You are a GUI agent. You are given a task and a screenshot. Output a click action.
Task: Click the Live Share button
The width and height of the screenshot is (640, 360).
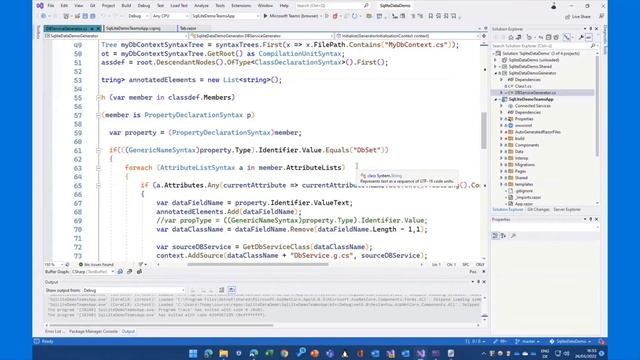pyautogui.click(x=578, y=17)
